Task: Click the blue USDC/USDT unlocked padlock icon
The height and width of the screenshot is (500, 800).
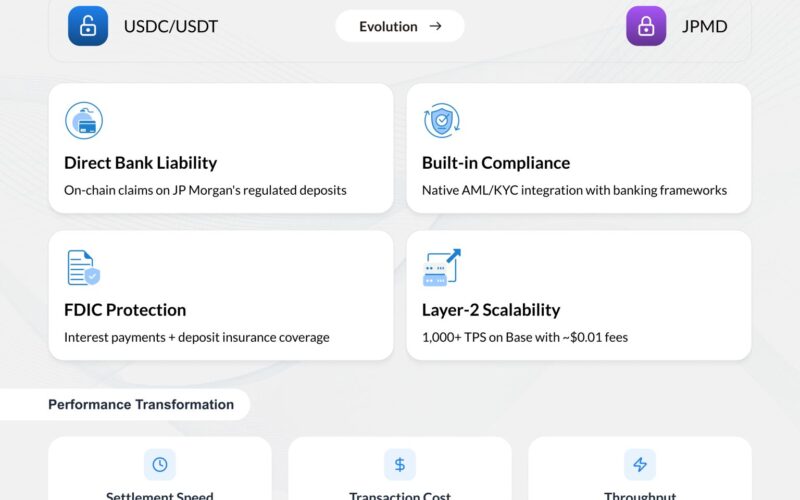Action: coord(88,26)
